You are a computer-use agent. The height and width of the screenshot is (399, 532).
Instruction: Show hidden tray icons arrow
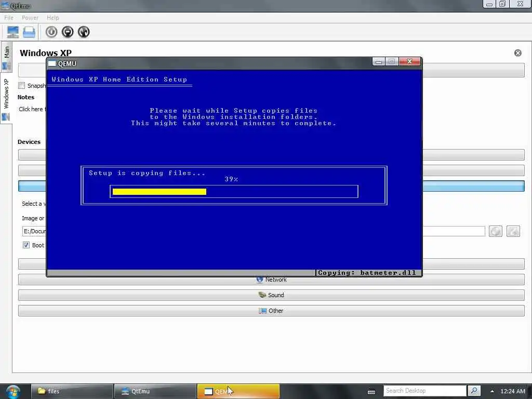click(x=492, y=391)
